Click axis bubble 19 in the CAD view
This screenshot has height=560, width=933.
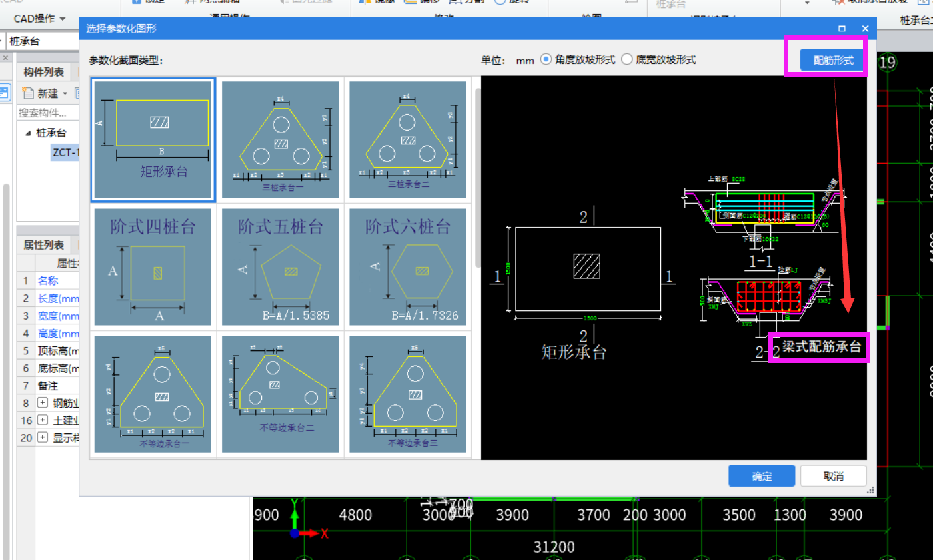point(887,63)
